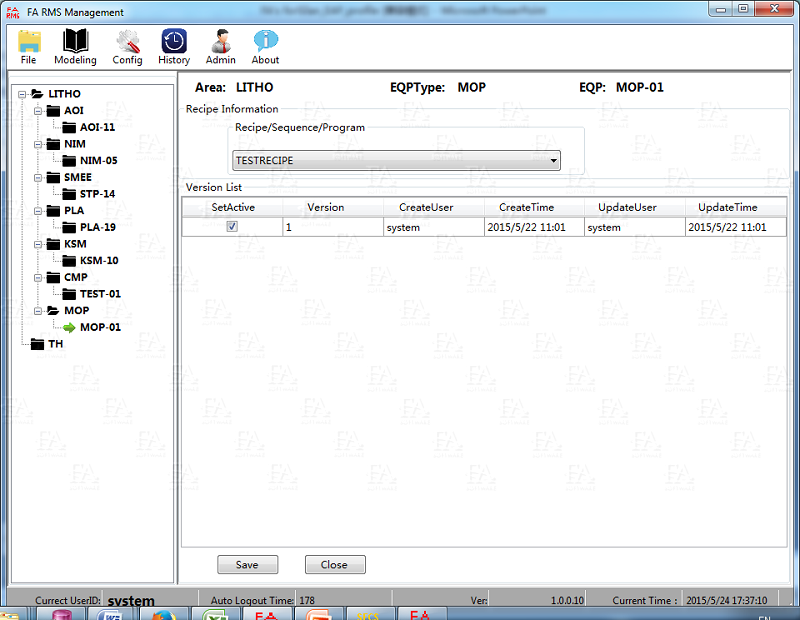800x620 pixels.
Task: Click the TH folder icon in tree
Action: [37, 344]
